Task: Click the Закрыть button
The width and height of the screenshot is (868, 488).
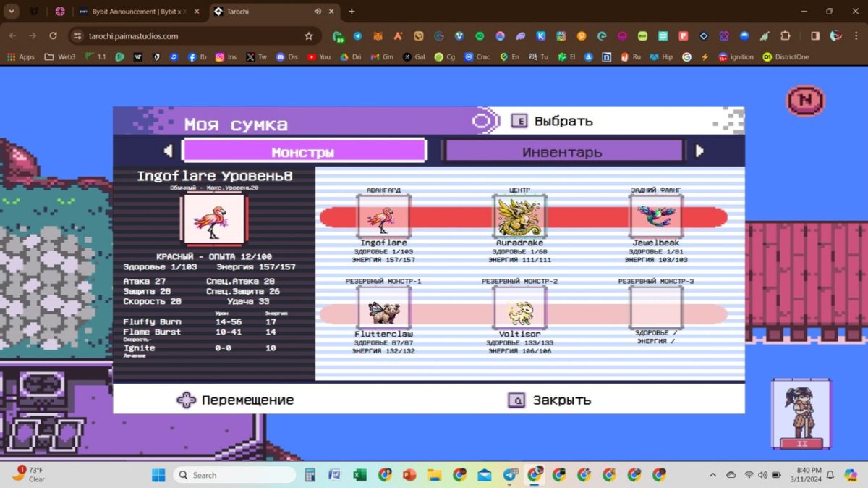Action: pyautogui.click(x=550, y=400)
